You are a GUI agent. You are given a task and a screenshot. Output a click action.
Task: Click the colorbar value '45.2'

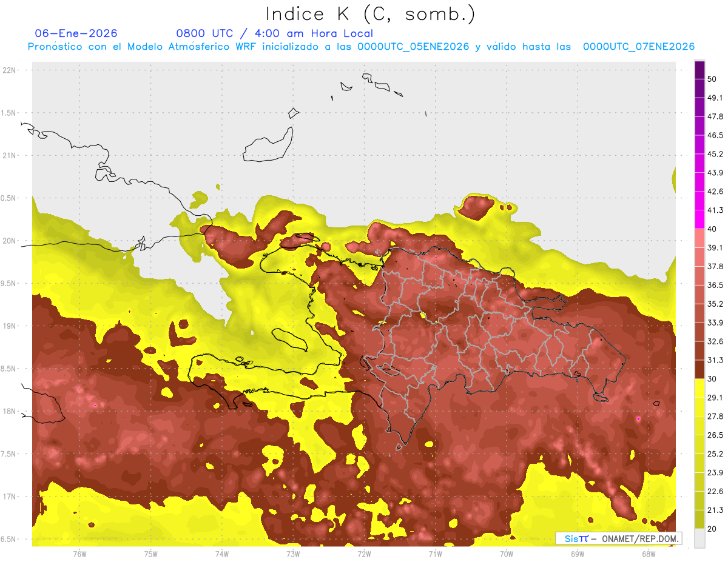click(715, 154)
